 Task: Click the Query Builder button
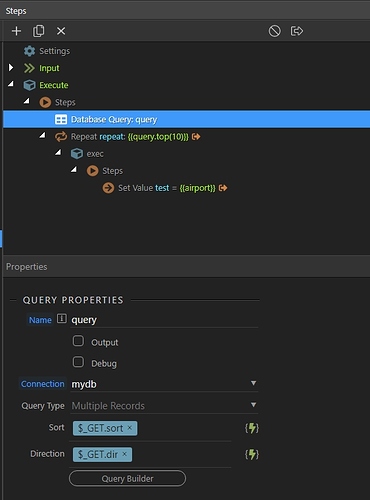(x=127, y=479)
